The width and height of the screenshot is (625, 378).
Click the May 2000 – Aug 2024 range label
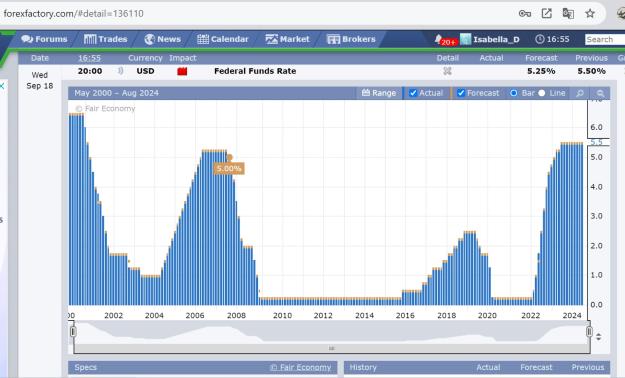(x=116, y=93)
